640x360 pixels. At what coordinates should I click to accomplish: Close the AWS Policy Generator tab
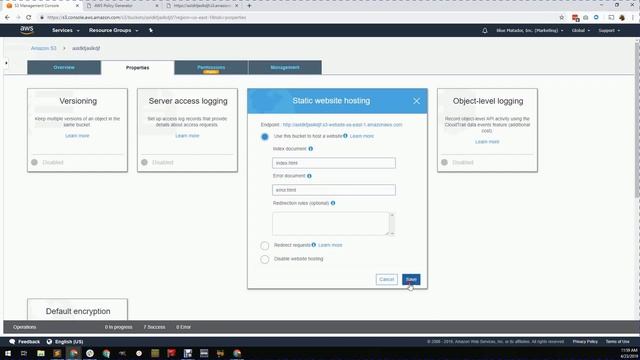click(x=157, y=6)
